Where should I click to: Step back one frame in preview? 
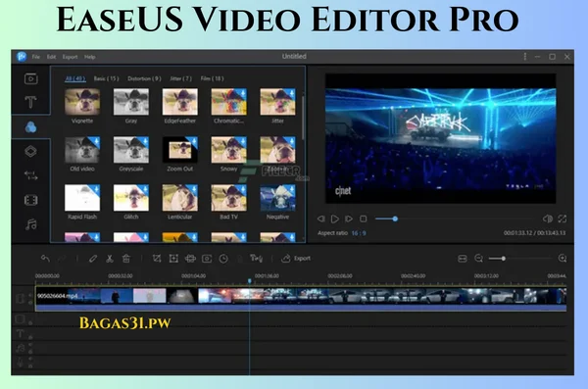(321, 219)
